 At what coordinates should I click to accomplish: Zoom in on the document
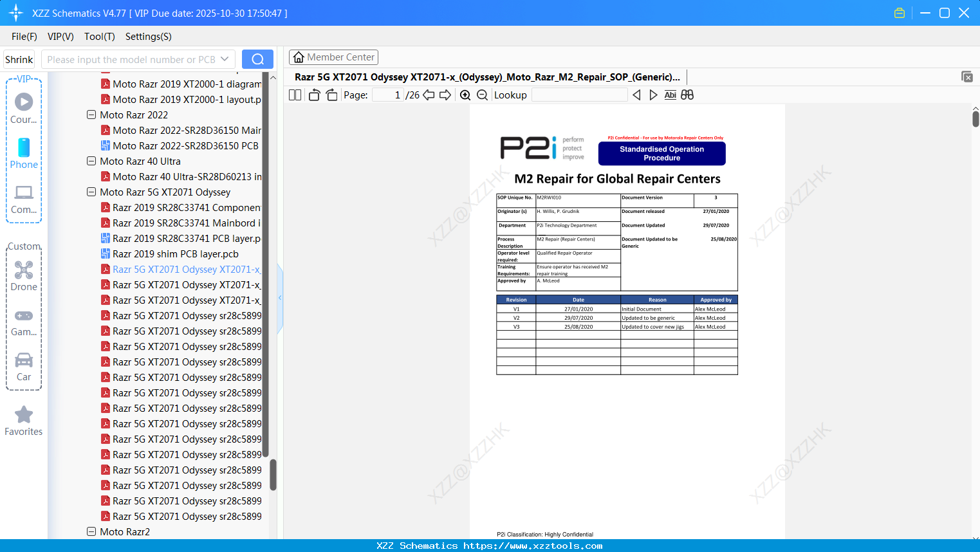[465, 95]
